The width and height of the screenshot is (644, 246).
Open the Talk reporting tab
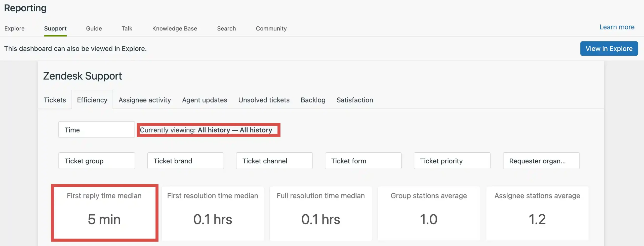click(127, 28)
